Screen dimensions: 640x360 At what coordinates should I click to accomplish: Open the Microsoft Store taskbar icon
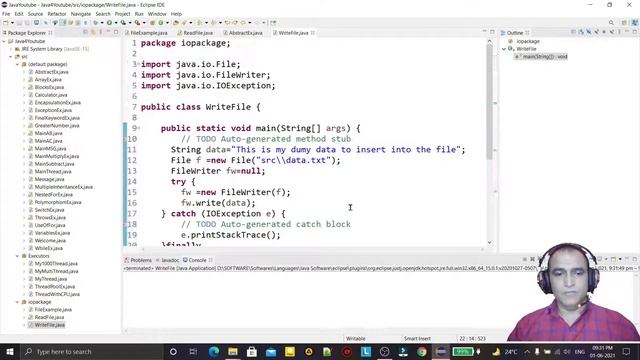(252, 351)
